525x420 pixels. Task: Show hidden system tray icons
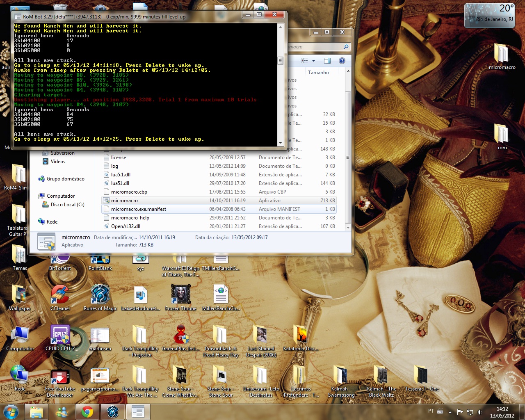pyautogui.click(x=450, y=412)
